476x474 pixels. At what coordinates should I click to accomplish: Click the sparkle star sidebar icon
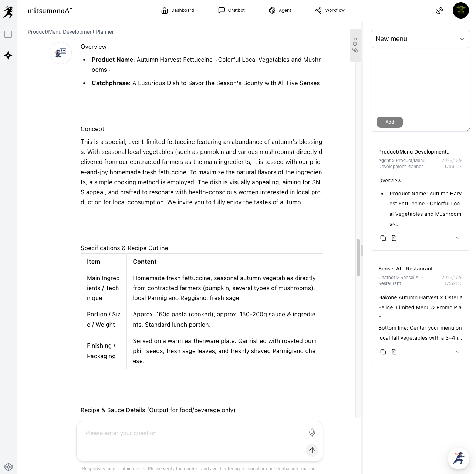8,56
